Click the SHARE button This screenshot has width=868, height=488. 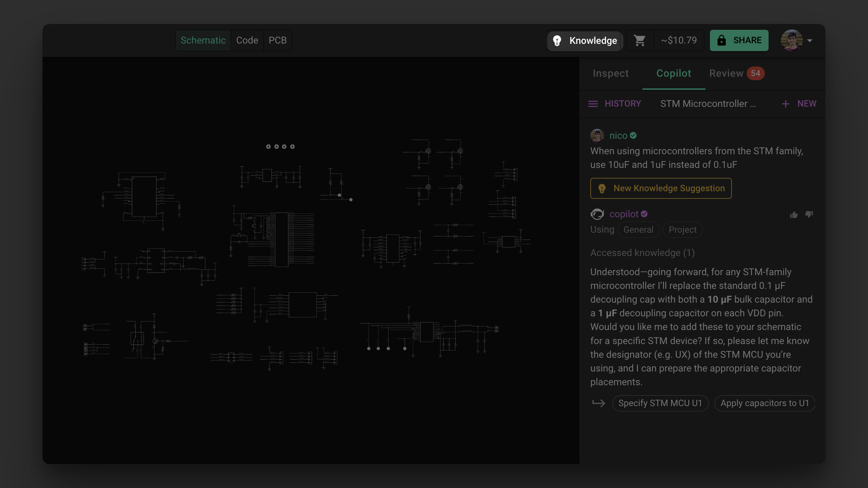(x=739, y=40)
